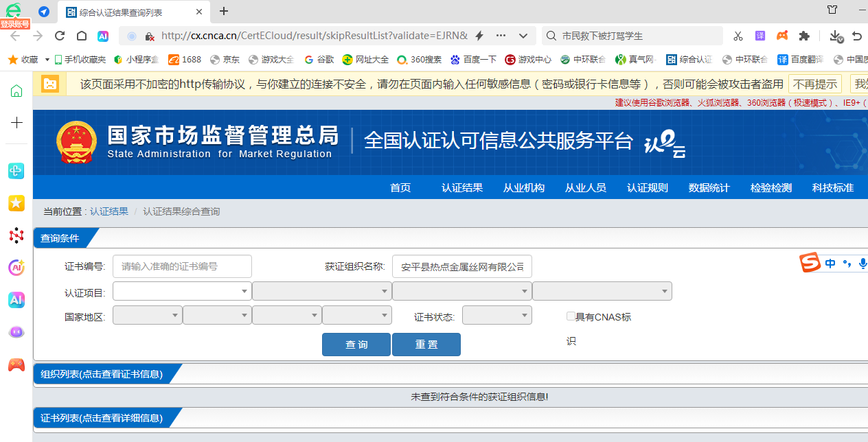Enable the 具有CNAS标识 checkbox

[571, 316]
